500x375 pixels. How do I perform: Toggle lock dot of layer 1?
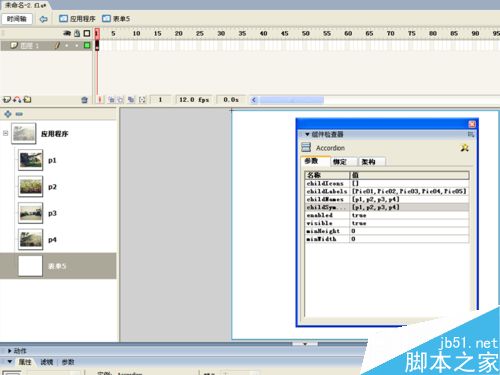pos(77,45)
